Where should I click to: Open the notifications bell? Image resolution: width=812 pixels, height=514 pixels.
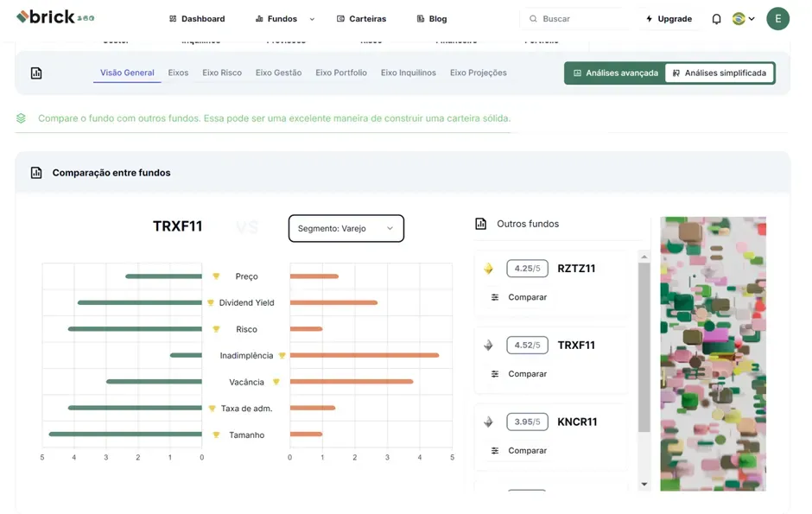[x=716, y=19]
